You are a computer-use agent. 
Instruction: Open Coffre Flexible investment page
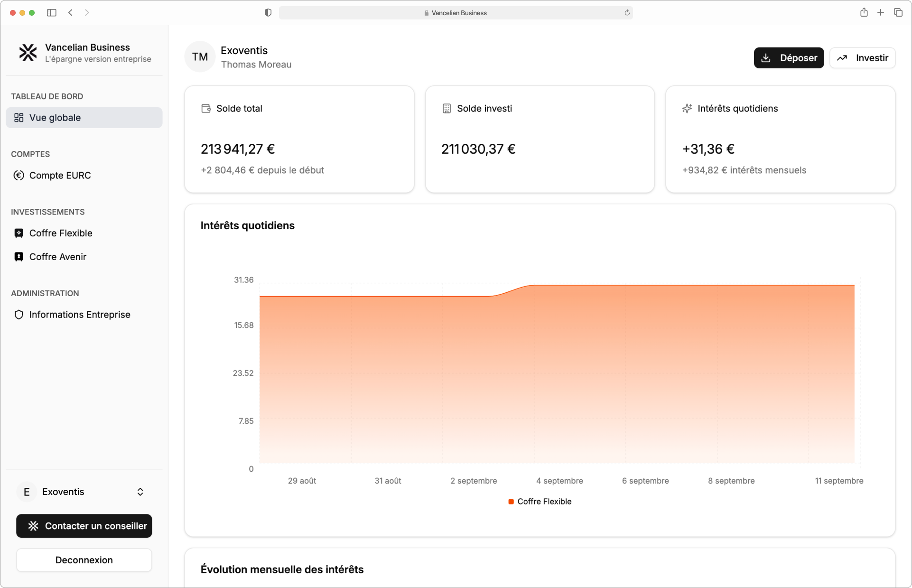click(x=61, y=233)
